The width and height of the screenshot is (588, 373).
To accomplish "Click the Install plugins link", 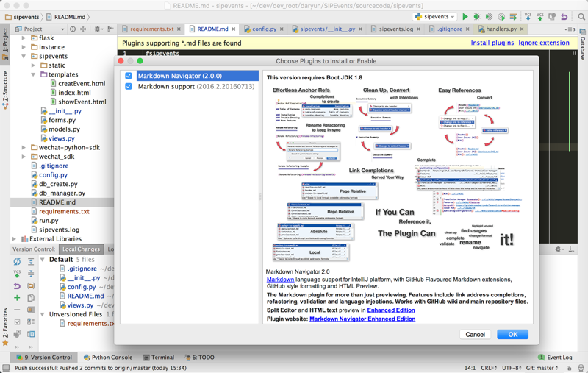I will (492, 43).
